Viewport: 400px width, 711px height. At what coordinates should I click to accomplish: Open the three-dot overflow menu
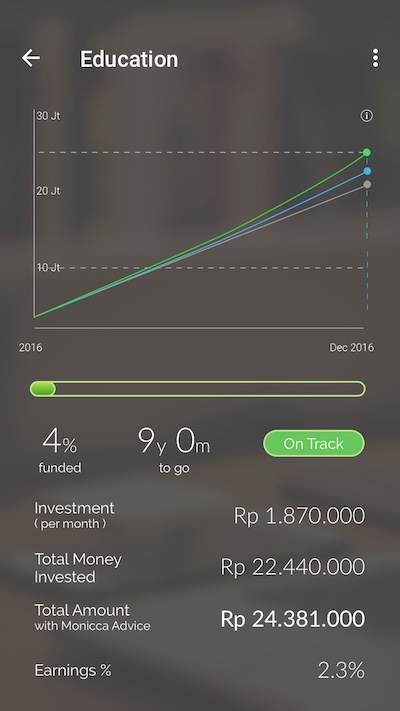coord(375,58)
